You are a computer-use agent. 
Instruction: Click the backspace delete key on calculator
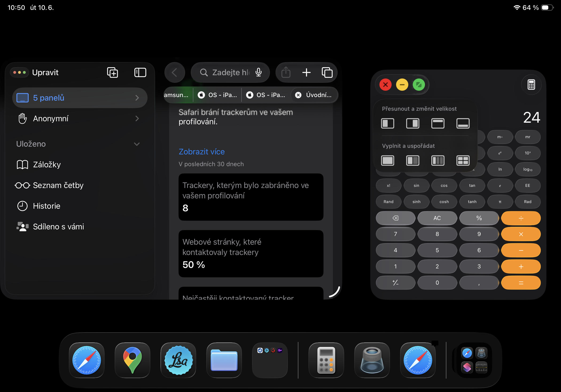(395, 218)
